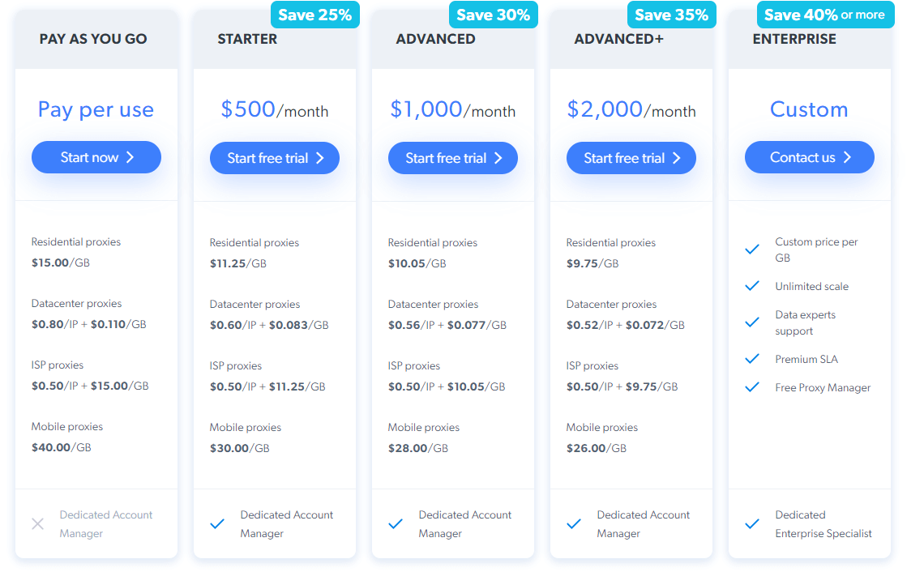Click the Starter plan's Dedicated Account Manager checkmark

click(216, 523)
